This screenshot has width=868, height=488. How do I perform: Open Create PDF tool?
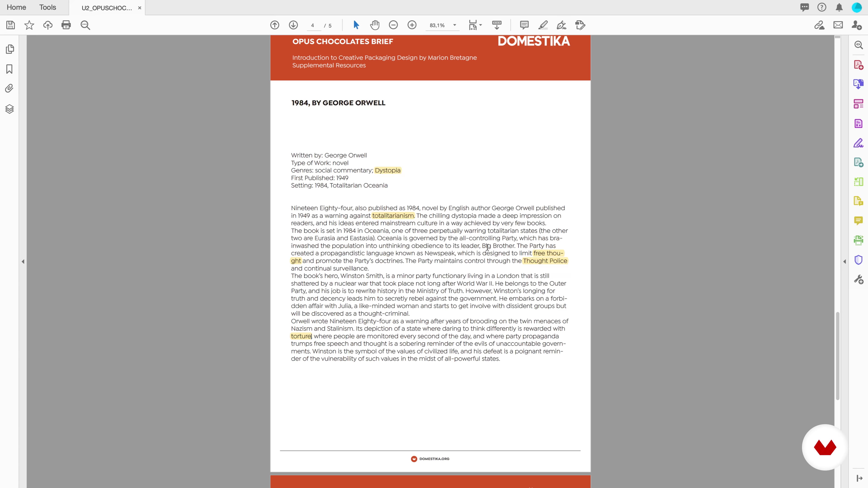coord(859,65)
